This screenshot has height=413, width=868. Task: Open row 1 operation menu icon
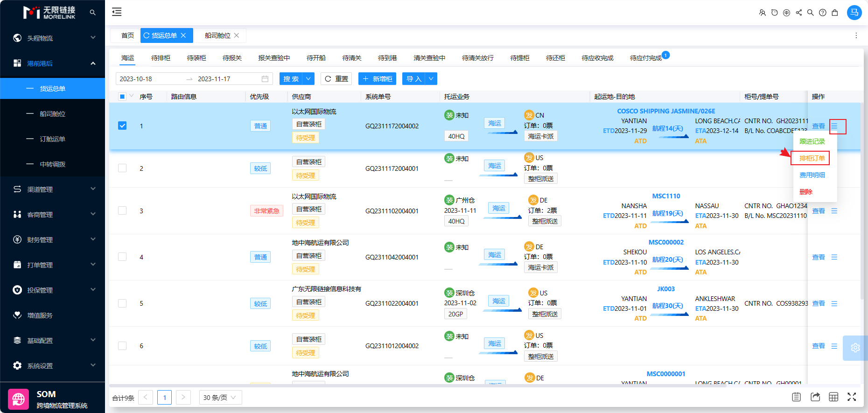(x=834, y=126)
